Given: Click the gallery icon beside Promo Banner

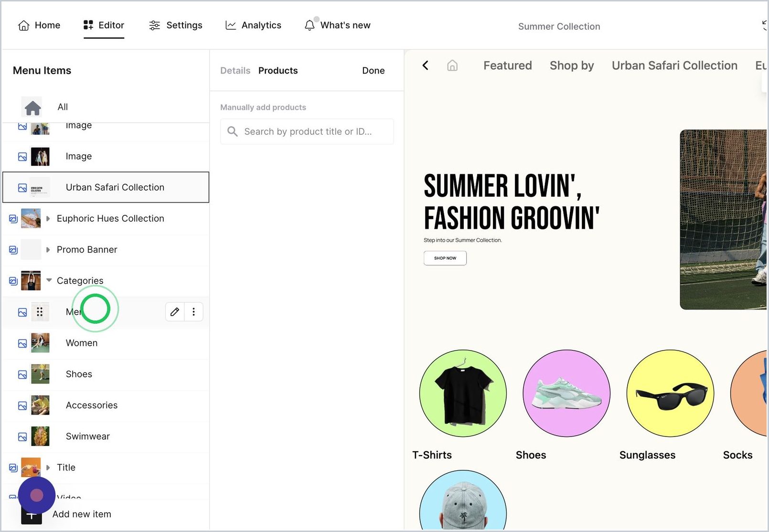Looking at the screenshot, I should pos(13,250).
